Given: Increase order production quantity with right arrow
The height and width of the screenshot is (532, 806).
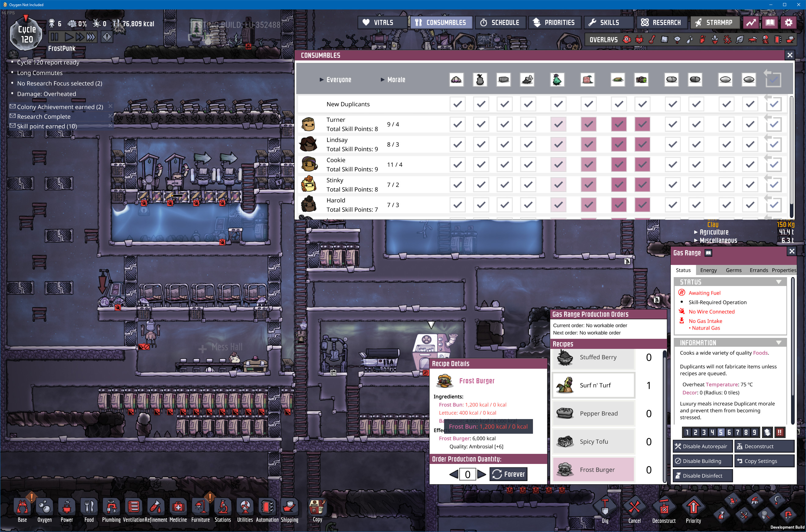Looking at the screenshot, I should [x=481, y=474].
